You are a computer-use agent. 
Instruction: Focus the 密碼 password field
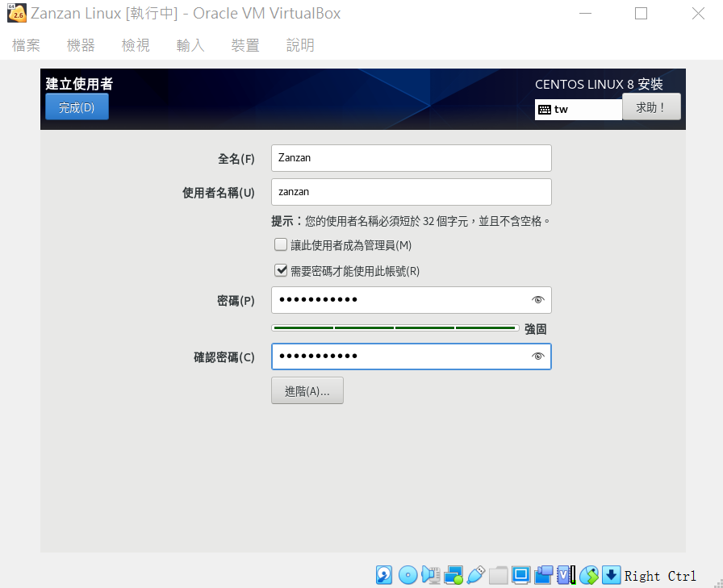(x=412, y=300)
